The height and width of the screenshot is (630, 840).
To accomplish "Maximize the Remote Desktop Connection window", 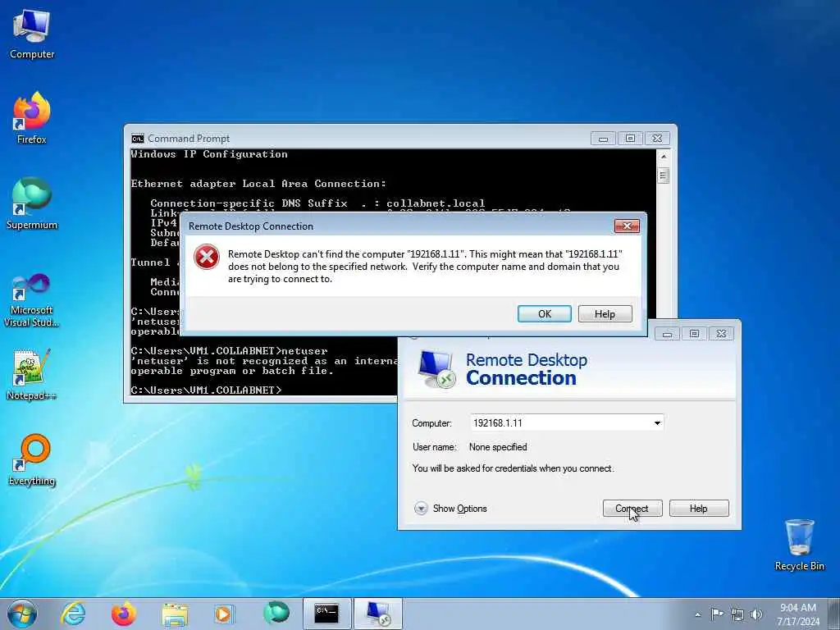I will coord(694,334).
